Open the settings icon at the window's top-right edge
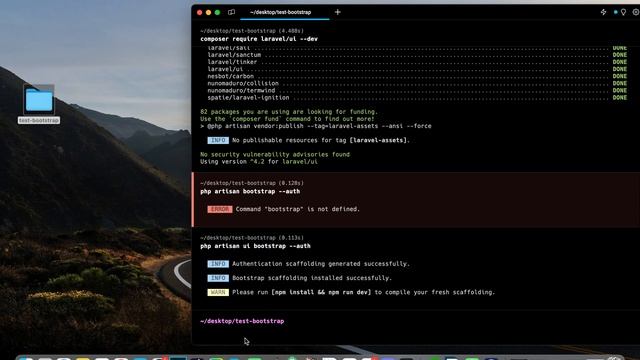640x360 pixels. pyautogui.click(x=636, y=12)
